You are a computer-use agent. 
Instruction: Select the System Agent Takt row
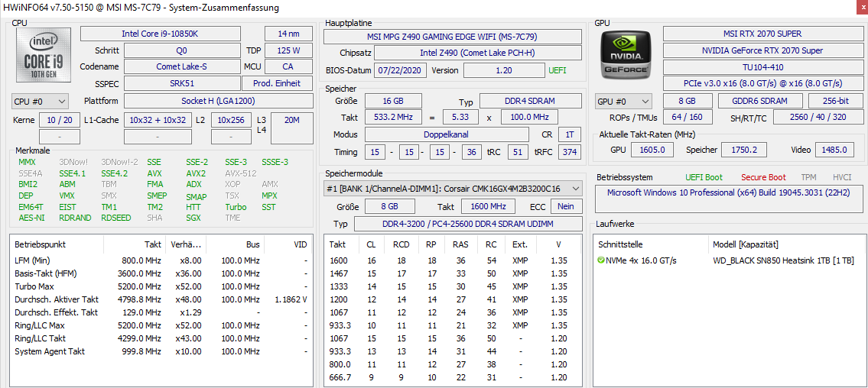click(161, 351)
